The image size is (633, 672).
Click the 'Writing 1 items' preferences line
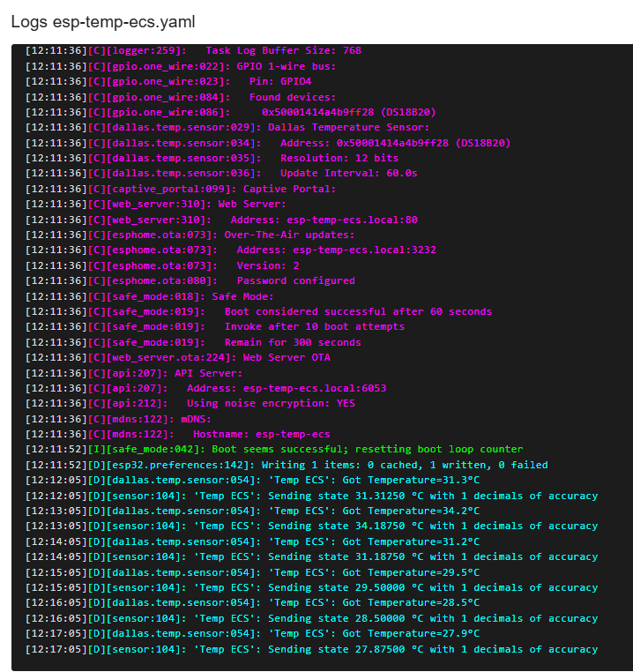point(287,465)
